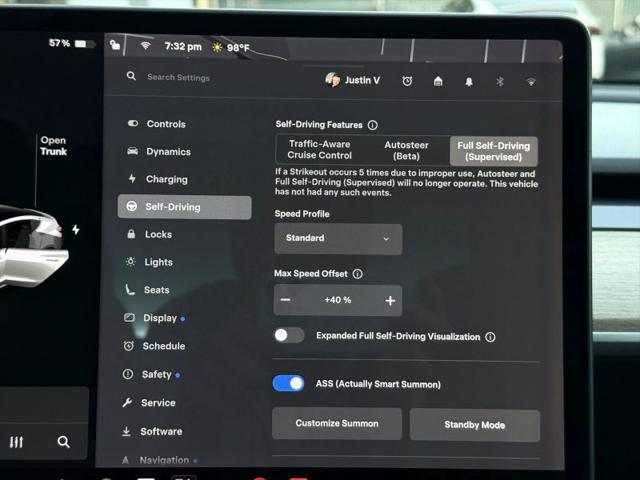The width and height of the screenshot is (640, 480).
Task: Select the Autosteer (Beta) option
Action: [x=406, y=151]
